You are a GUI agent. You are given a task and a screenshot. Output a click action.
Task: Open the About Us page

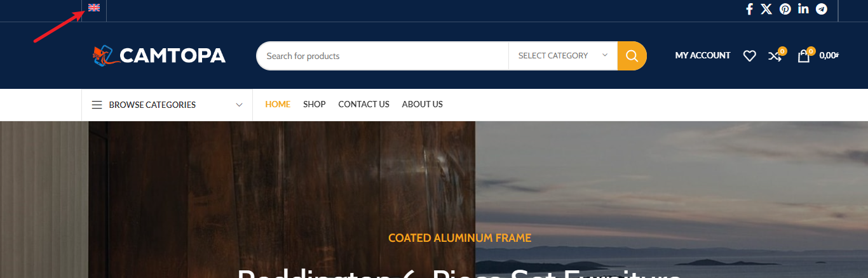point(423,104)
